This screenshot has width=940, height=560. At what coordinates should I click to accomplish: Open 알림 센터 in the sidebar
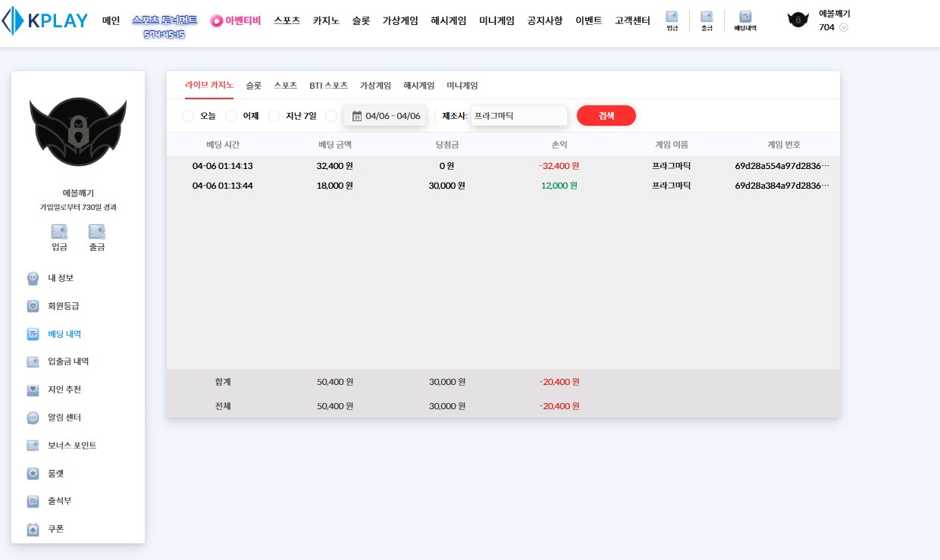click(64, 418)
